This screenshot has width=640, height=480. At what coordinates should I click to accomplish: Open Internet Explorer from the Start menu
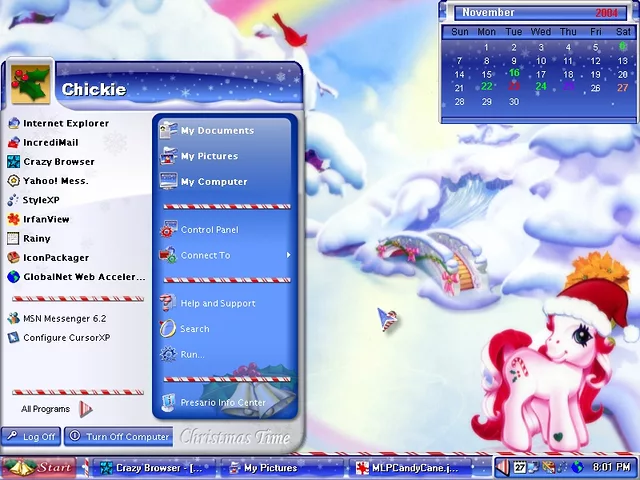[x=58, y=123]
